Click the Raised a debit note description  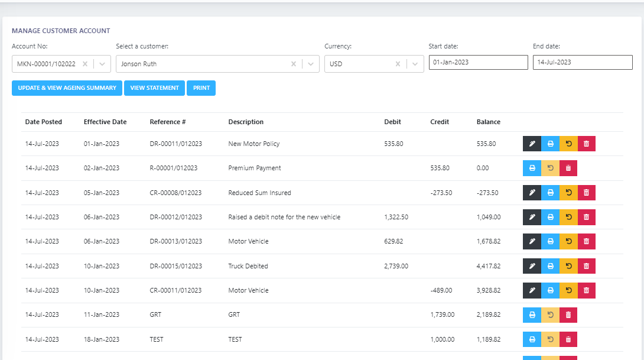click(284, 217)
